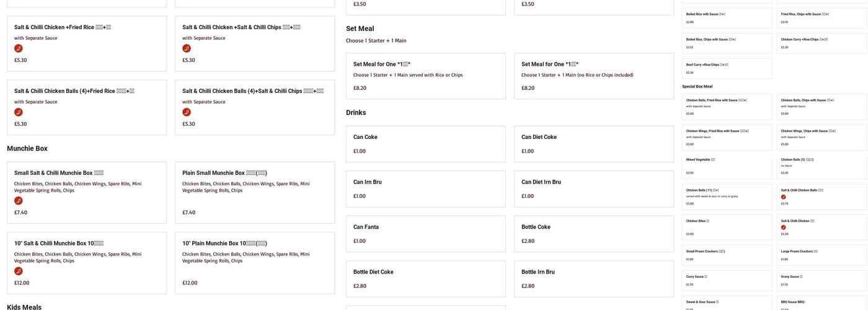
Task: Choose Bottle Diet Coke drink
Action: (425, 278)
